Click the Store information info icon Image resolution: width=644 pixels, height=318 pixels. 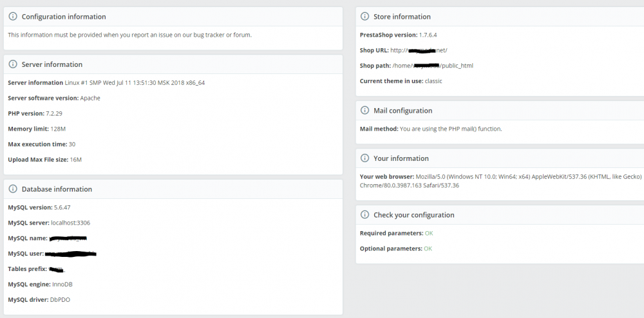coord(365,17)
